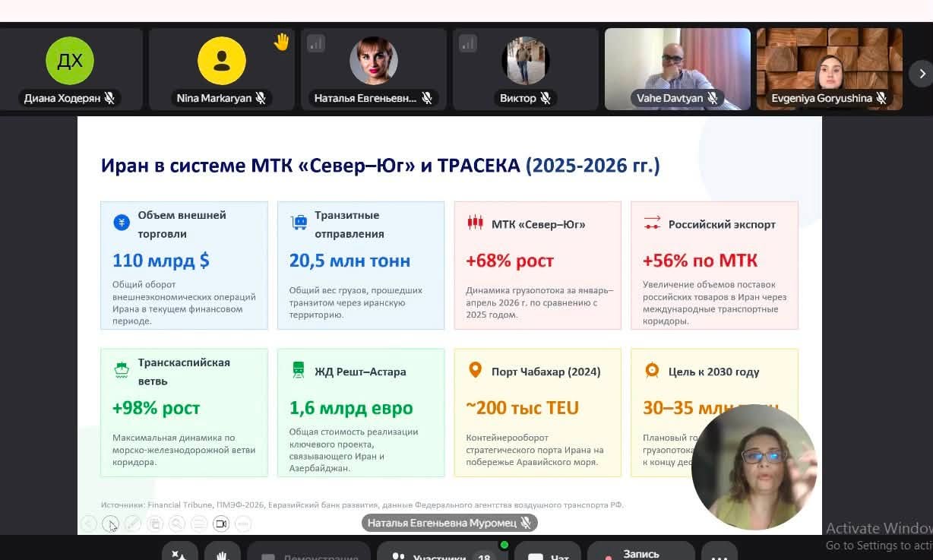
Task: Open the Участники participants panel
Action: (441, 553)
